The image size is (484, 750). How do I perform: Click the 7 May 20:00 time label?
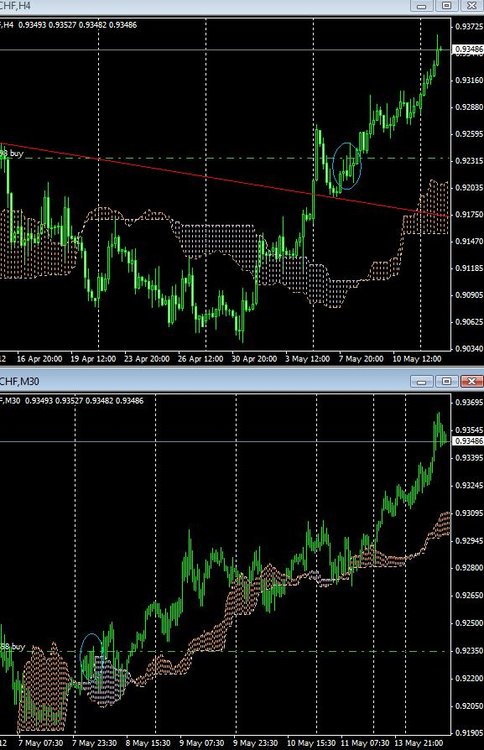[x=361, y=359]
